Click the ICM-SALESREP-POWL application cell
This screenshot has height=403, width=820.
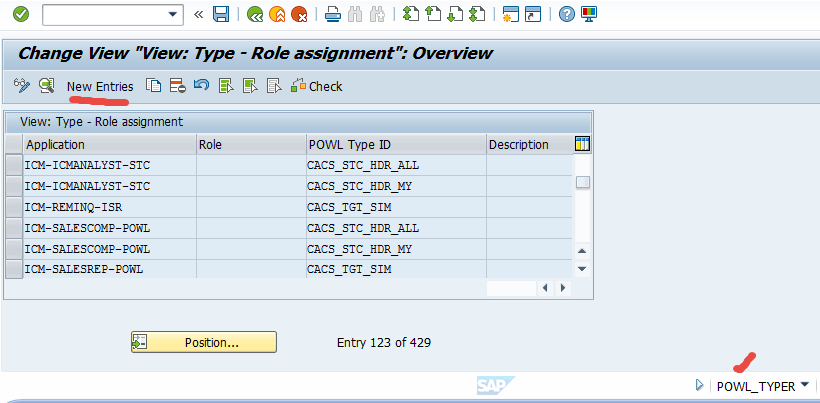(110, 269)
